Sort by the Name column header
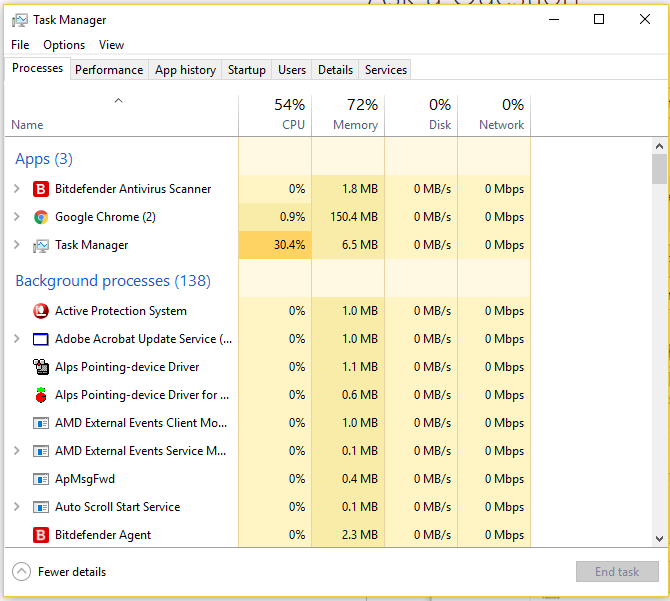 121,115
